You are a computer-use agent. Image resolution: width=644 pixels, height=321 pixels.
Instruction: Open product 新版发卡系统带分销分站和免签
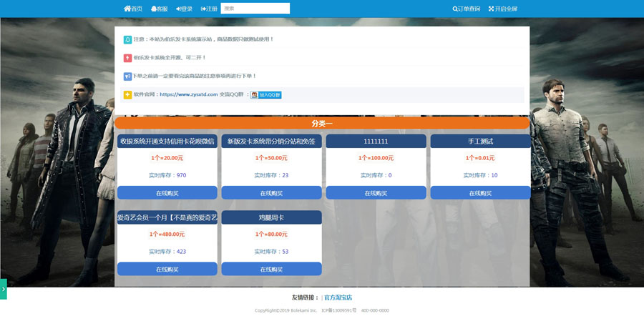pos(271,142)
